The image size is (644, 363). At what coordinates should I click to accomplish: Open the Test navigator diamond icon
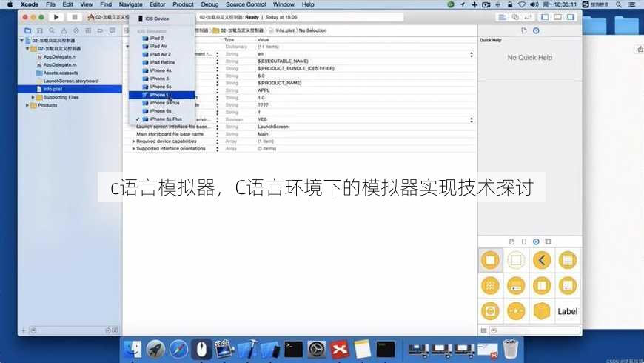[76, 31]
